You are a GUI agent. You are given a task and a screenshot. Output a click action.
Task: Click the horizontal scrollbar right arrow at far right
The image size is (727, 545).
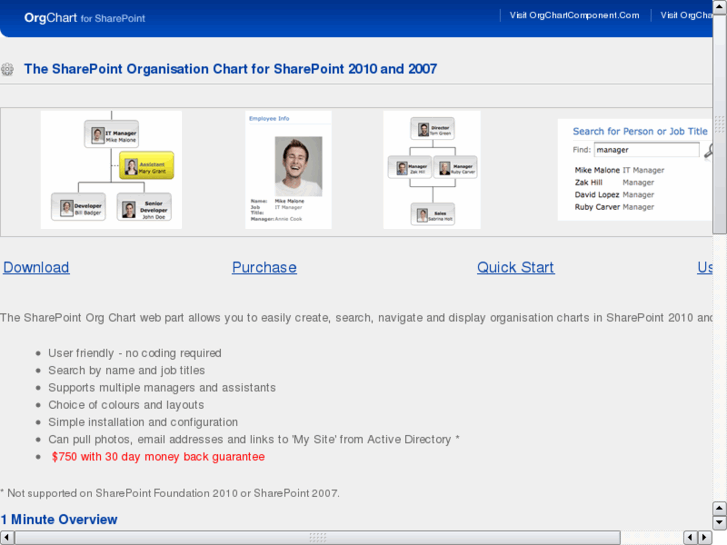pyautogui.click(x=705, y=538)
